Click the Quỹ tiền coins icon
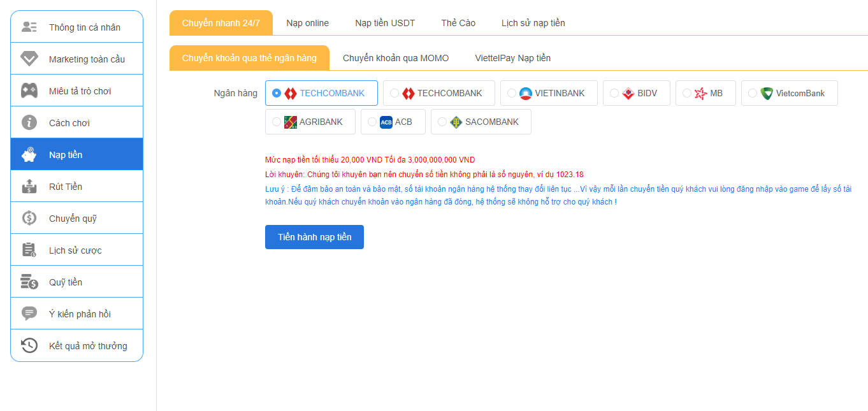Screen dimensions: 868x411 click(29, 282)
